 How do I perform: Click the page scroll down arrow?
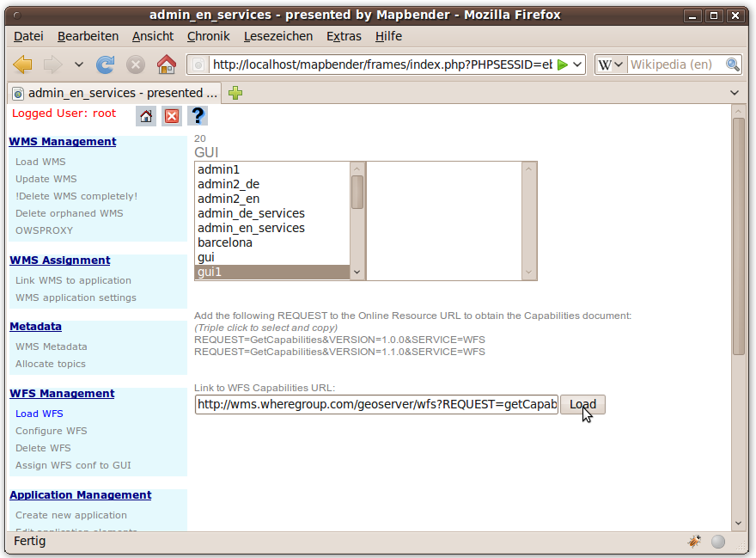[x=738, y=524]
